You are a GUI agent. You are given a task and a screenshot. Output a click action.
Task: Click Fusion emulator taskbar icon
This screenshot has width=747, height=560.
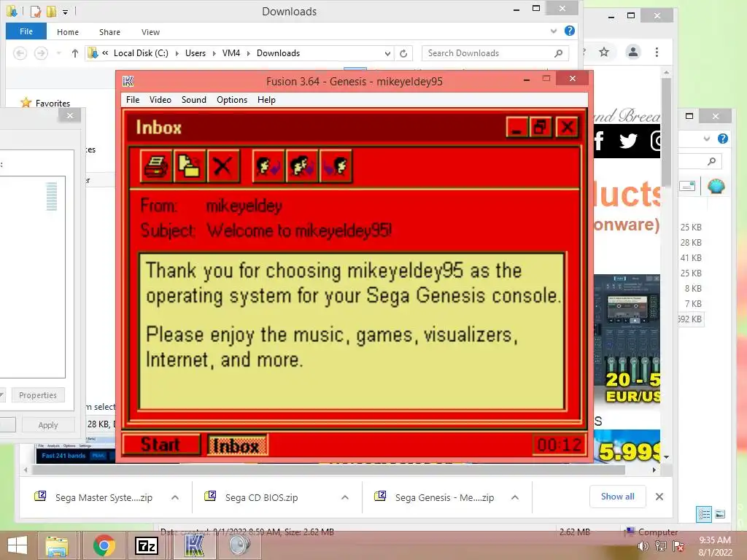pyautogui.click(x=193, y=545)
